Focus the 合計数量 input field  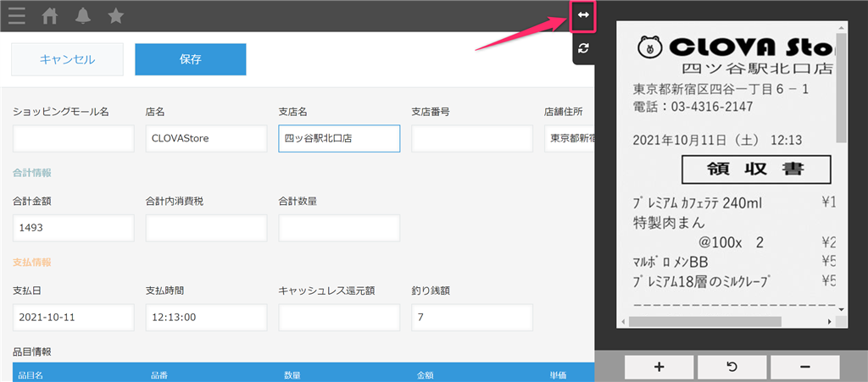pyautogui.click(x=339, y=229)
